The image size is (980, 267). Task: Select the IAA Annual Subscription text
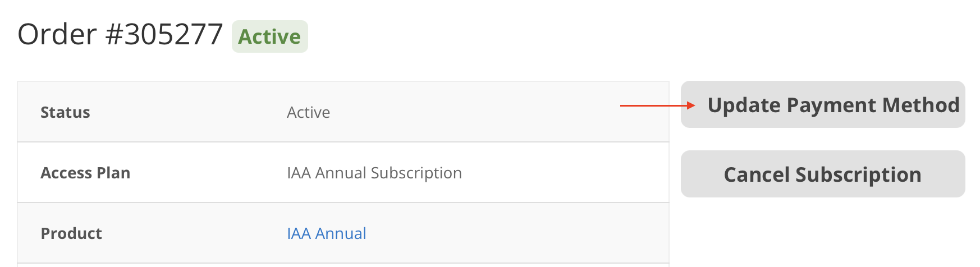pos(374,173)
